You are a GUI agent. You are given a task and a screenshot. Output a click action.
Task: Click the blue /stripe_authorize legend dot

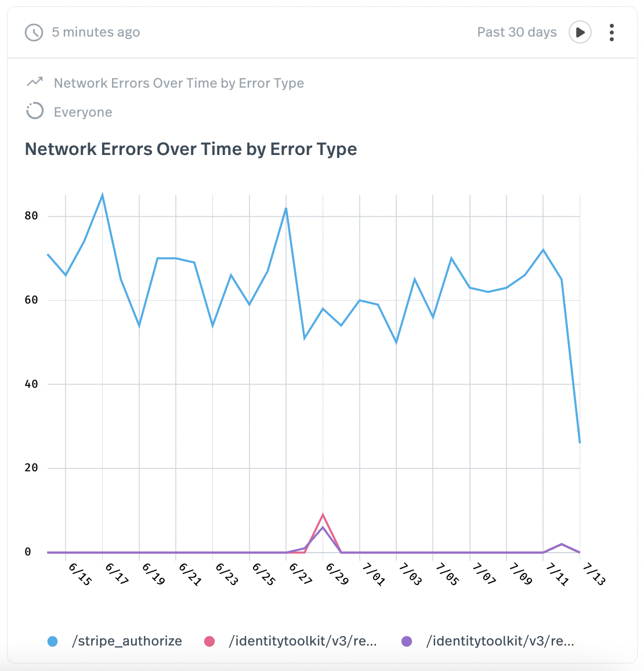pyautogui.click(x=53, y=641)
